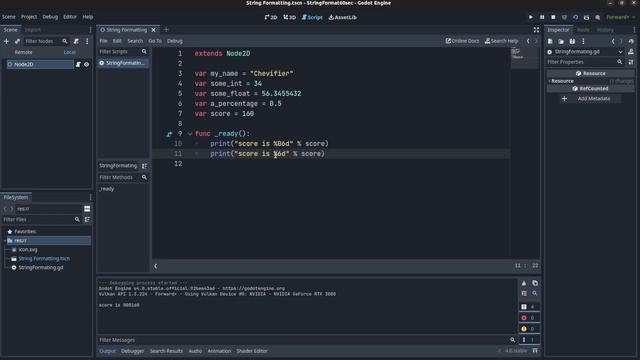Open Online Docs link
The height and width of the screenshot is (360, 640).
[462, 41]
